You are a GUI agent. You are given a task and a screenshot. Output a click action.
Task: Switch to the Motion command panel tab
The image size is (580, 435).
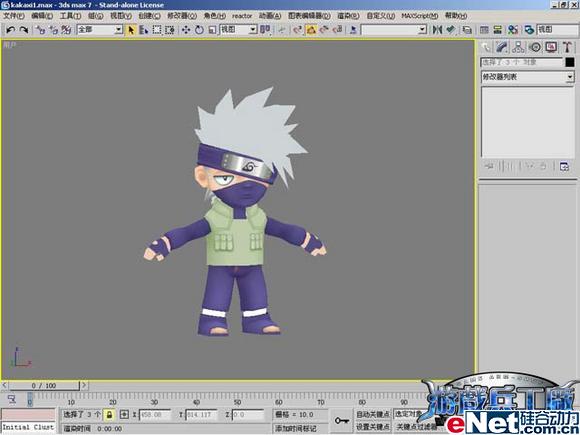[x=535, y=47]
